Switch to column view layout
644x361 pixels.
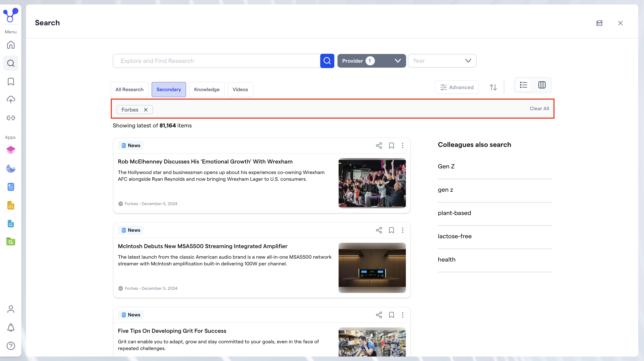click(x=542, y=85)
